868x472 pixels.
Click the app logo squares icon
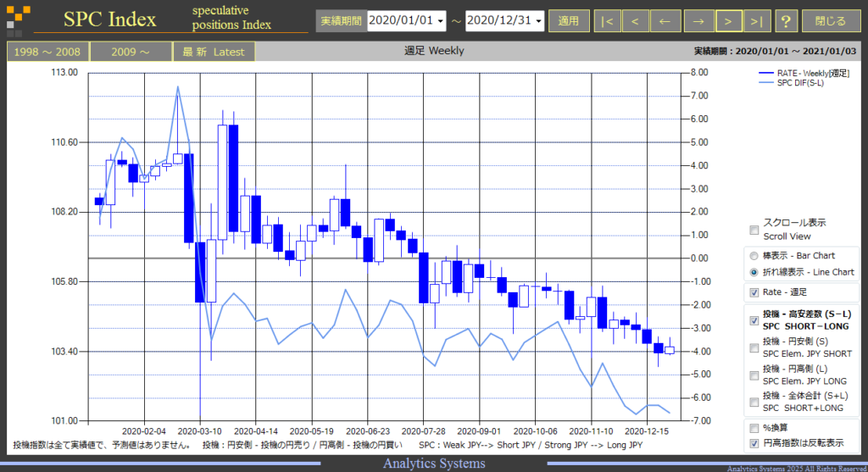tap(19, 21)
